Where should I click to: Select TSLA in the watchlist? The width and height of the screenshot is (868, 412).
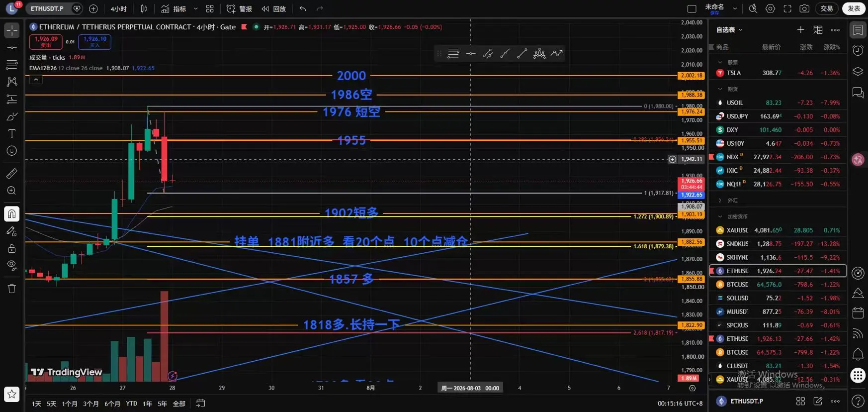tap(778, 73)
